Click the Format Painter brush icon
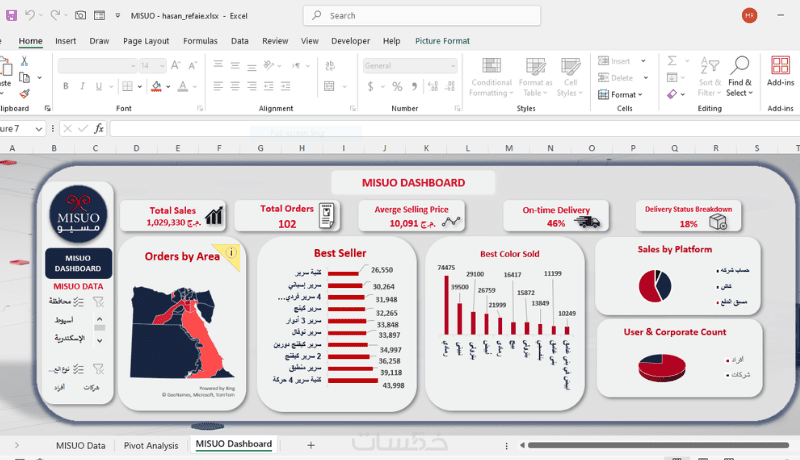The width and height of the screenshot is (800, 460). tap(24, 94)
